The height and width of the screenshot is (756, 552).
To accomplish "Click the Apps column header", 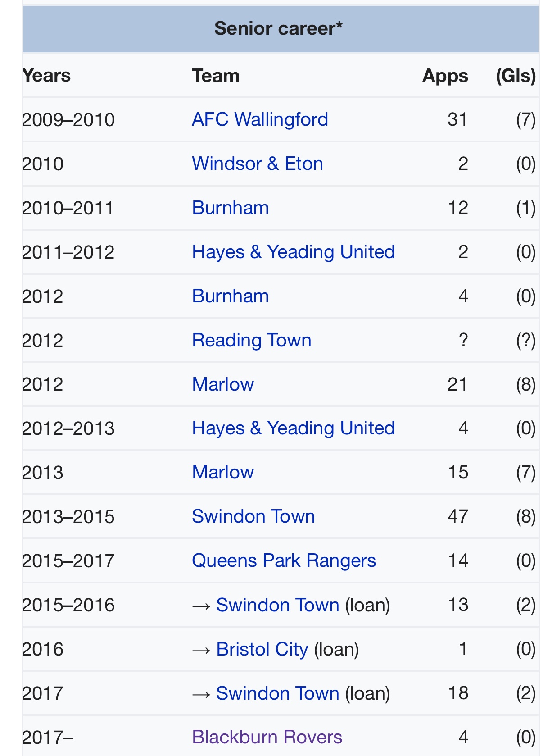I will pyautogui.click(x=445, y=76).
